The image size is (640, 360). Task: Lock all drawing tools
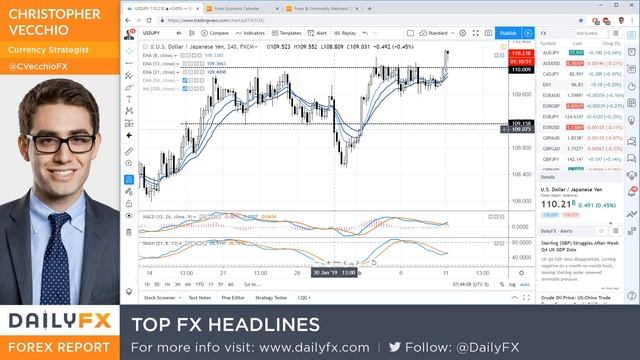pos(129,204)
